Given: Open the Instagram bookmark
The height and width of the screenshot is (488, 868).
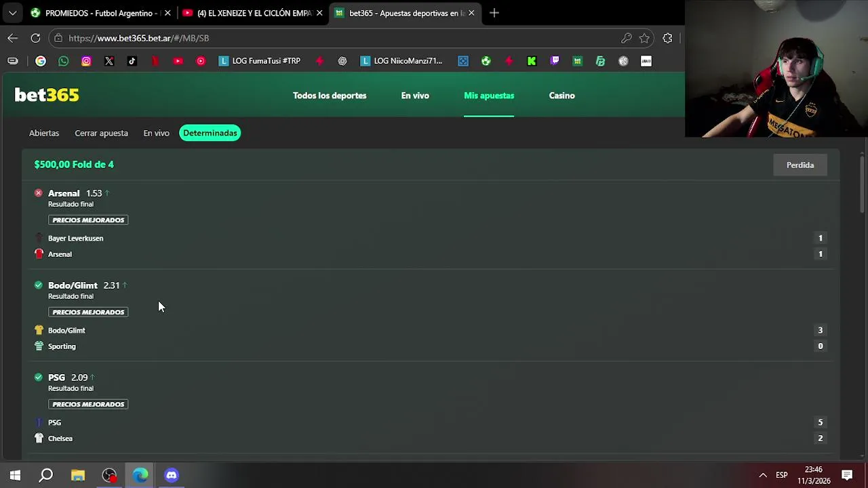Looking at the screenshot, I should 86,61.
